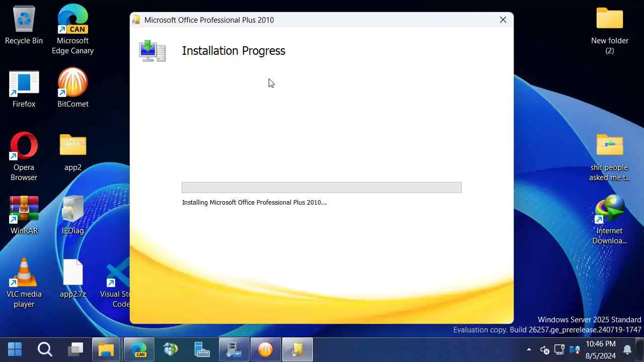The width and height of the screenshot is (644, 362).
Task: Open the Recycle Bin desktop icon
Action: pos(24,25)
